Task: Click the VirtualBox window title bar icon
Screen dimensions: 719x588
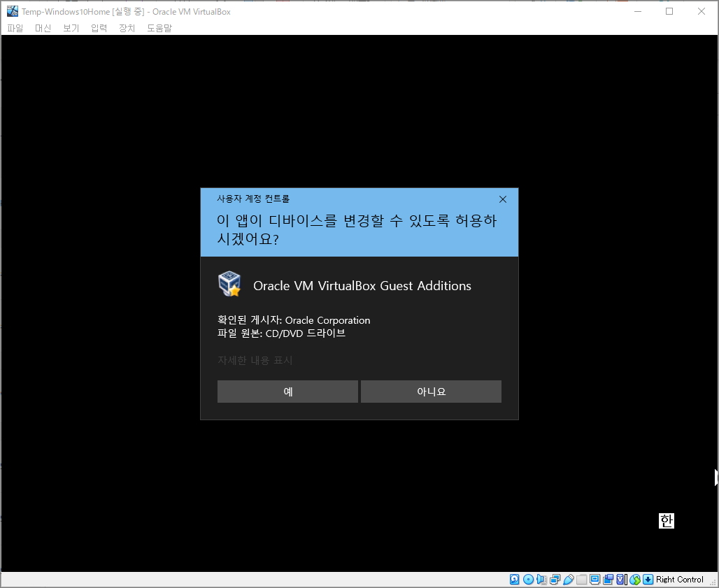Action: 13,11
